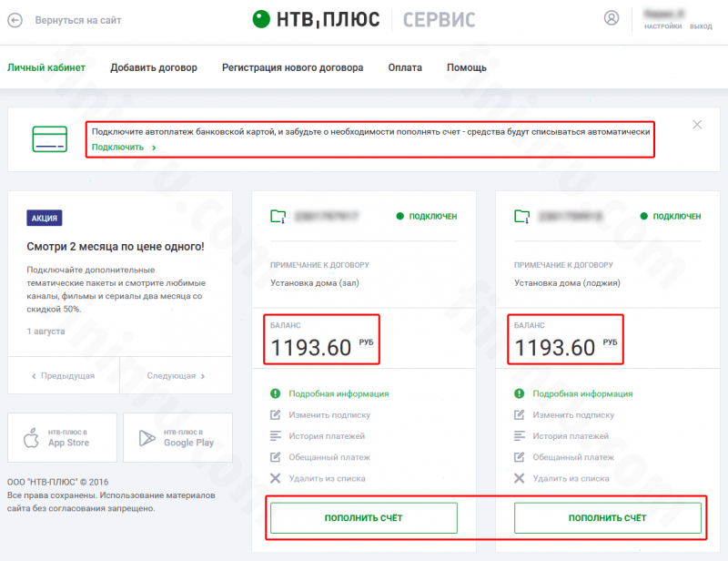Click the contract folder icon in зал card

(278, 217)
